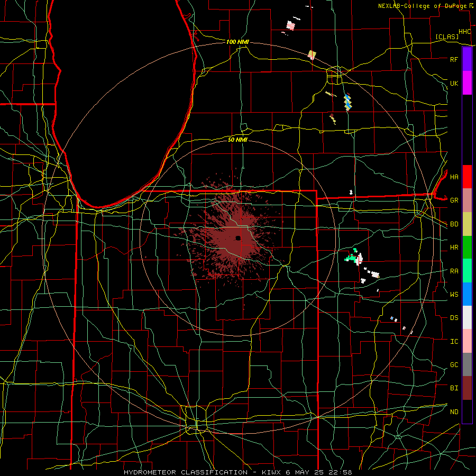Click the IC legend label
This screenshot has width=476, height=476.
(x=454, y=342)
